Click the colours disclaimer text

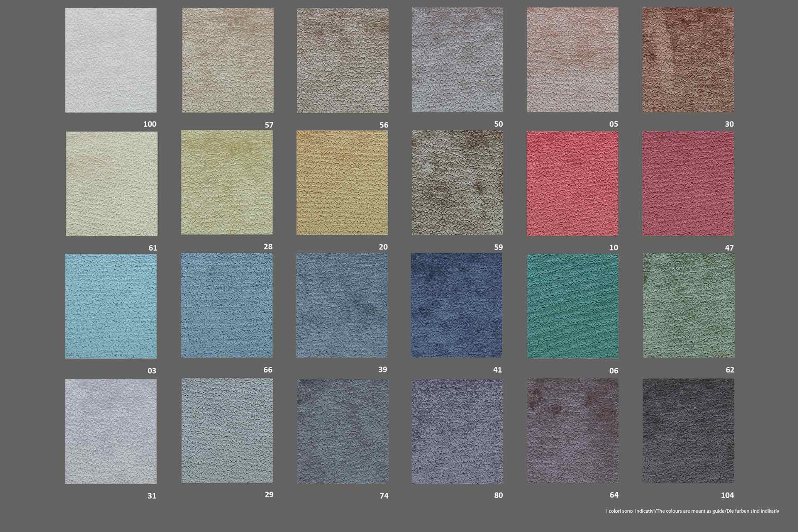[692, 511]
